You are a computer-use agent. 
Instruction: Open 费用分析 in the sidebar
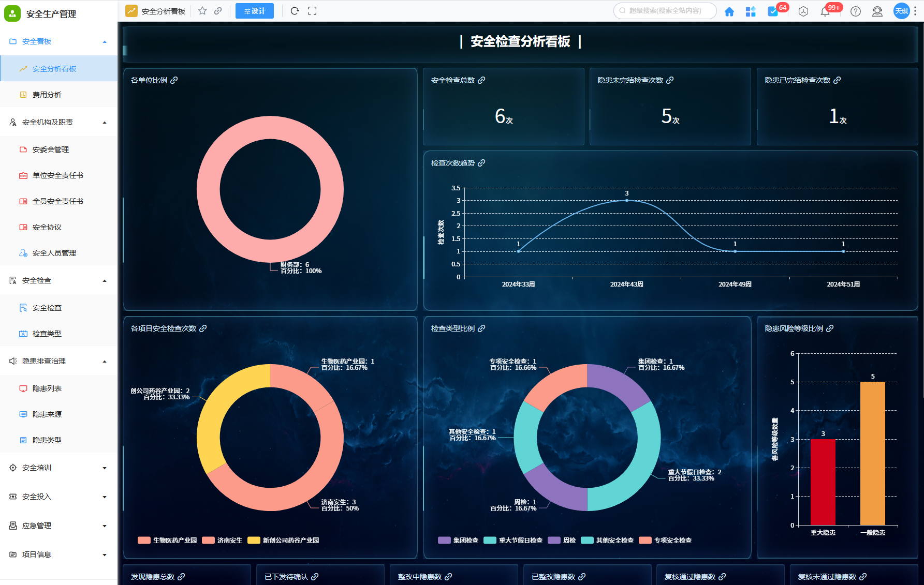point(47,95)
